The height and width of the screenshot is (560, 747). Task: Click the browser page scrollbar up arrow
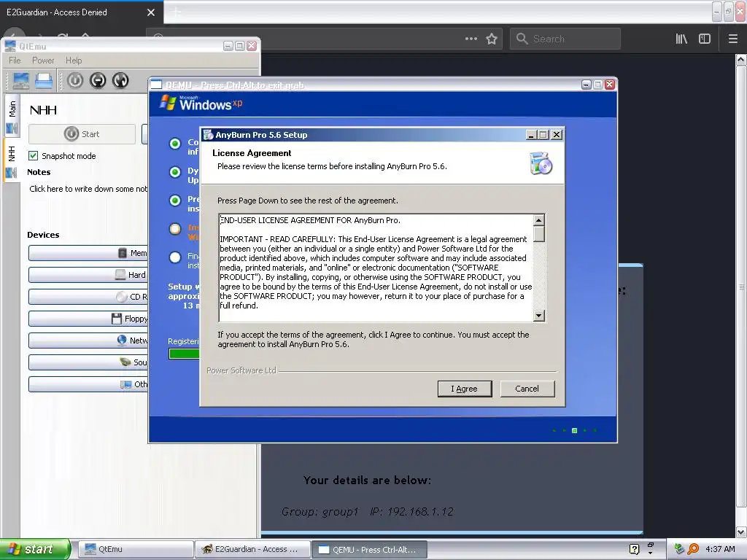click(x=741, y=60)
